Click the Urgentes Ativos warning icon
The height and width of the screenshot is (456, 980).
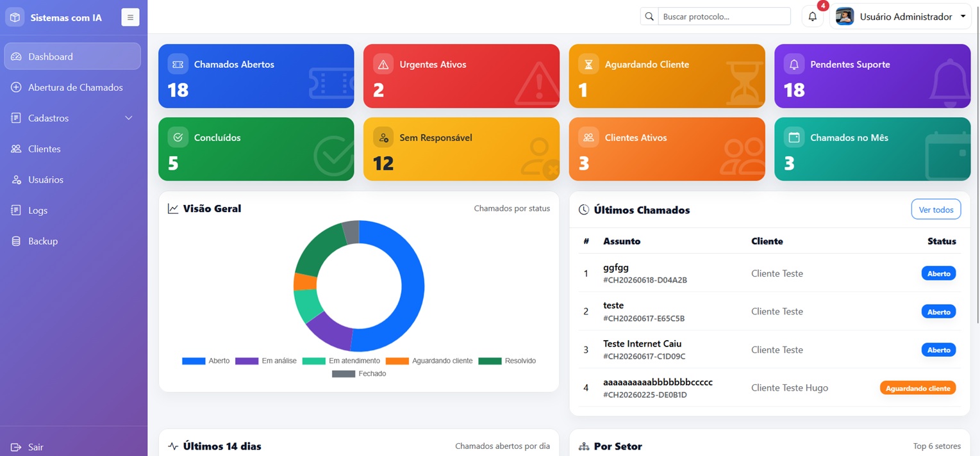pos(383,64)
